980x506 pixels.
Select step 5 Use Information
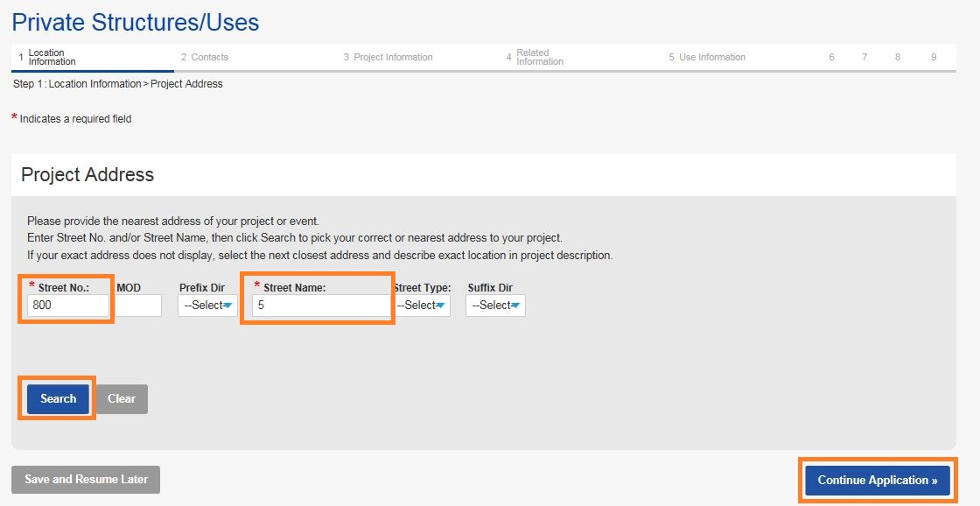707,58
